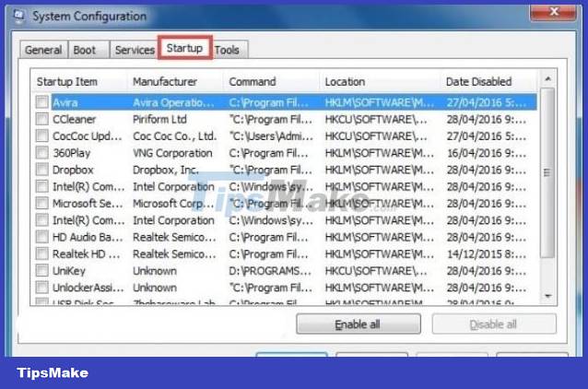
Task: Select the UniKey startup item
Action: [69, 271]
